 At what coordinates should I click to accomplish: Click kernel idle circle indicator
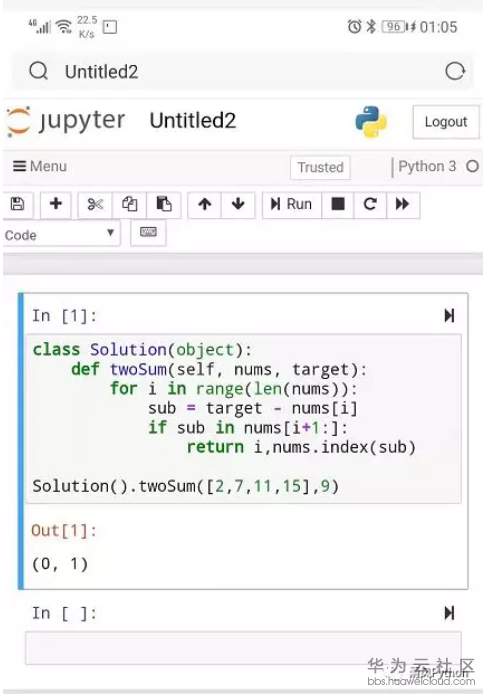(473, 166)
